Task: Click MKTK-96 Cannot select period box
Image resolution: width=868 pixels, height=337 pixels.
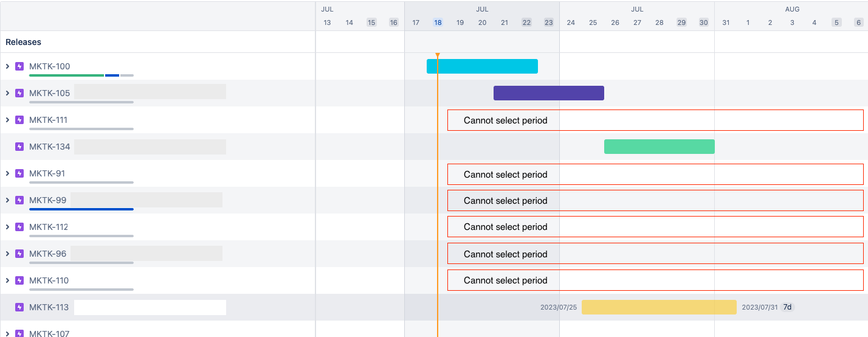Action: [655, 254]
